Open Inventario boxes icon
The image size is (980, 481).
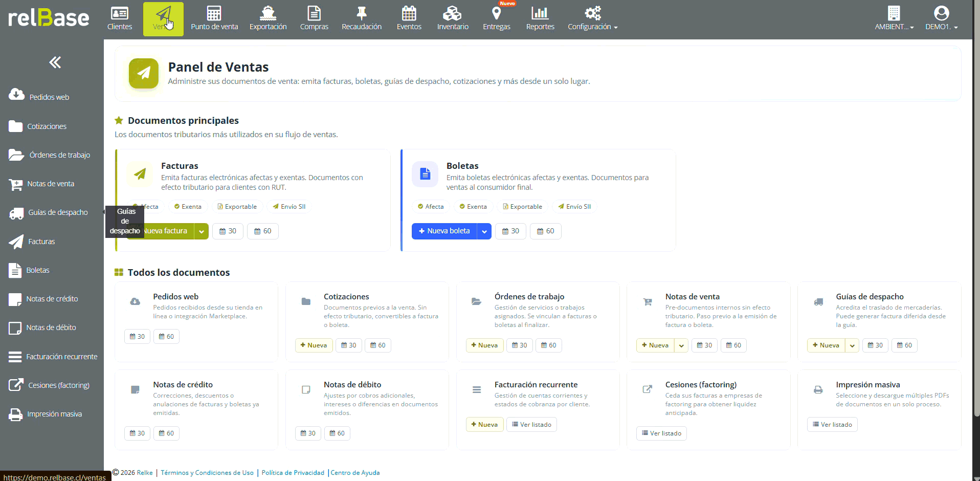[x=452, y=13]
